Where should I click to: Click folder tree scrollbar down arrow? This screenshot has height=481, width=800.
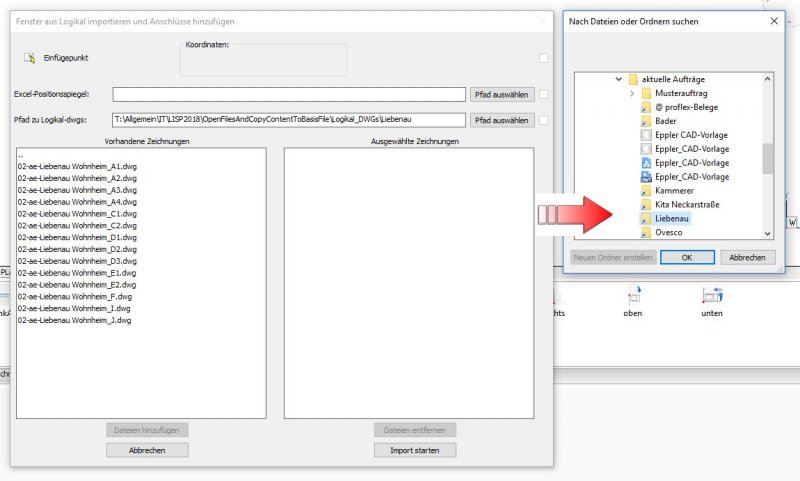click(x=767, y=234)
